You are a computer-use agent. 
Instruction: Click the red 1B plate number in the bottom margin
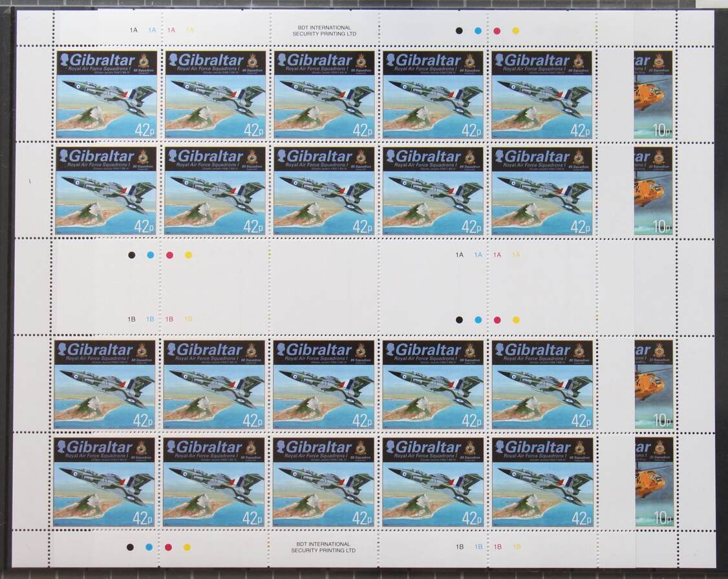click(498, 547)
